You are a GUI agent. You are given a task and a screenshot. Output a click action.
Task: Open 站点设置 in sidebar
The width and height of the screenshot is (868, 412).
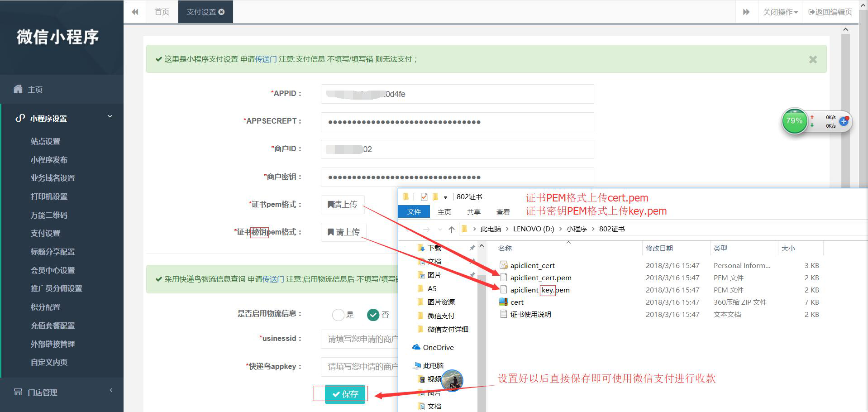tap(45, 141)
